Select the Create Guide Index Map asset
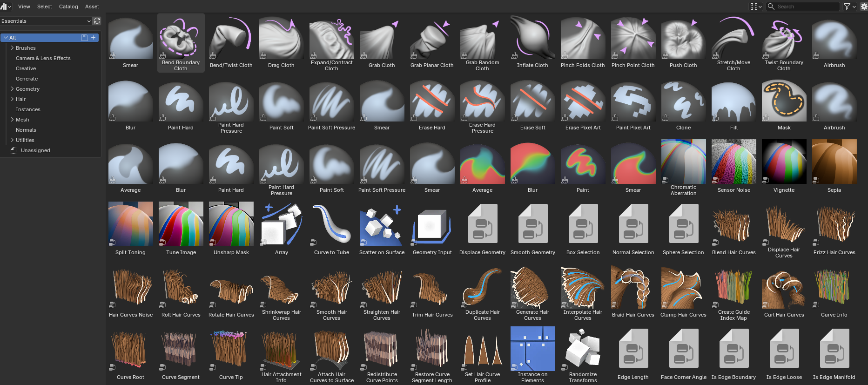Image resolution: width=868 pixels, height=385 pixels. tap(734, 292)
